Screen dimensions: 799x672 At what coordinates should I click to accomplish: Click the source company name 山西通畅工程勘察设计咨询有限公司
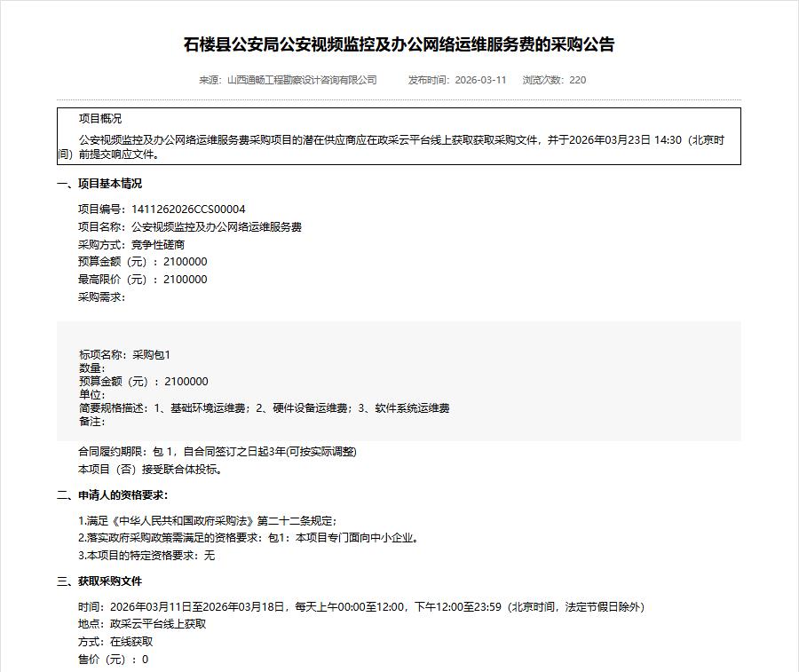302,80
